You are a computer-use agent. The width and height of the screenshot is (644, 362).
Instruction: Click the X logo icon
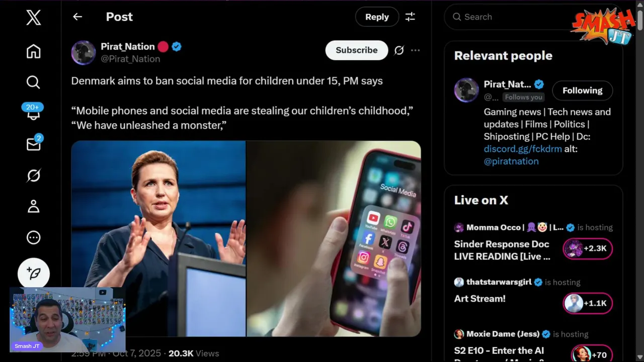[x=33, y=18]
